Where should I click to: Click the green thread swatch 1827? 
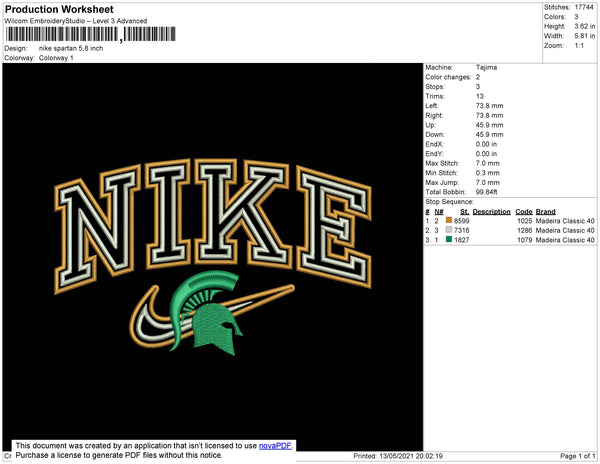click(449, 239)
